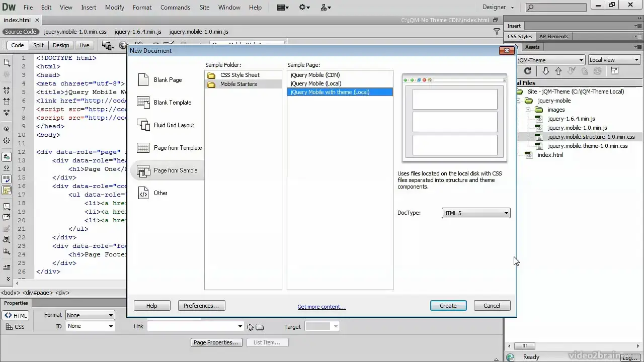Select the Page from Template icon
This screenshot has height=362, width=644.
point(143,147)
